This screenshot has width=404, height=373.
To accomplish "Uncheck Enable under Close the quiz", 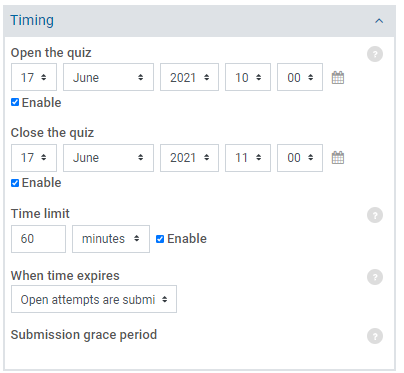I will pos(15,183).
